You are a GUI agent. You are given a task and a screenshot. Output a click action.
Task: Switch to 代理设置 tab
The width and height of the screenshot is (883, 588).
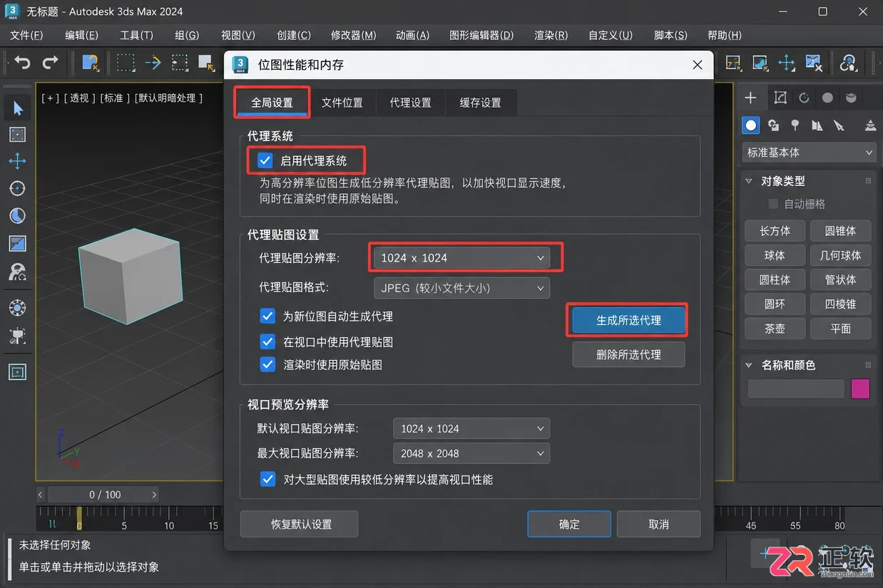point(411,103)
